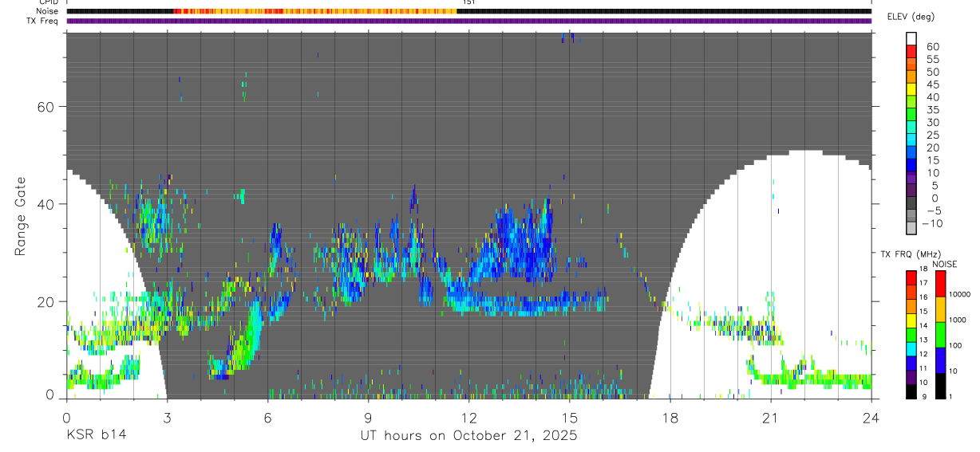Image resolution: width=980 pixels, height=452 pixels.
Task: Click the UT hour tick 0 on time axis
Action: [66, 417]
